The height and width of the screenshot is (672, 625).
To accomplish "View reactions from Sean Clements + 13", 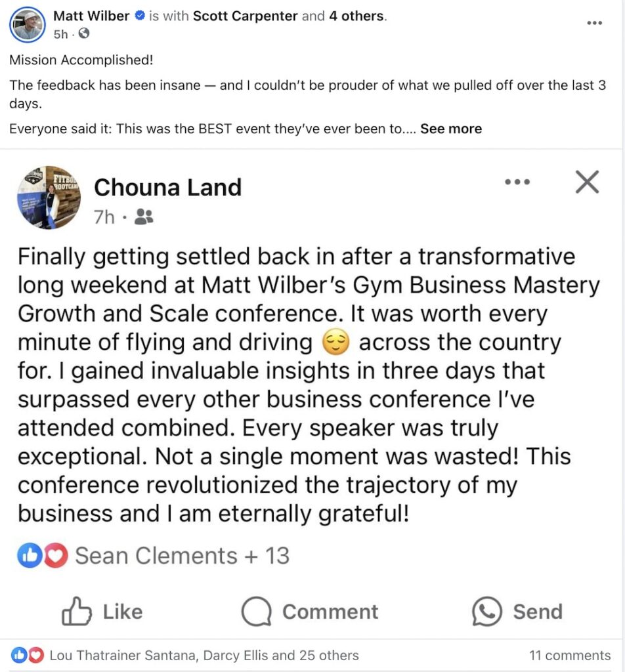I will click(x=183, y=555).
